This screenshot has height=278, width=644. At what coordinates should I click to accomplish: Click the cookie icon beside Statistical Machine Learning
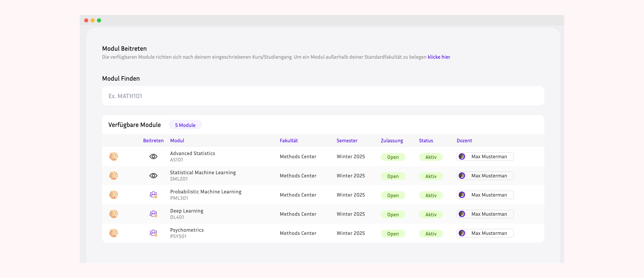pyautogui.click(x=114, y=176)
